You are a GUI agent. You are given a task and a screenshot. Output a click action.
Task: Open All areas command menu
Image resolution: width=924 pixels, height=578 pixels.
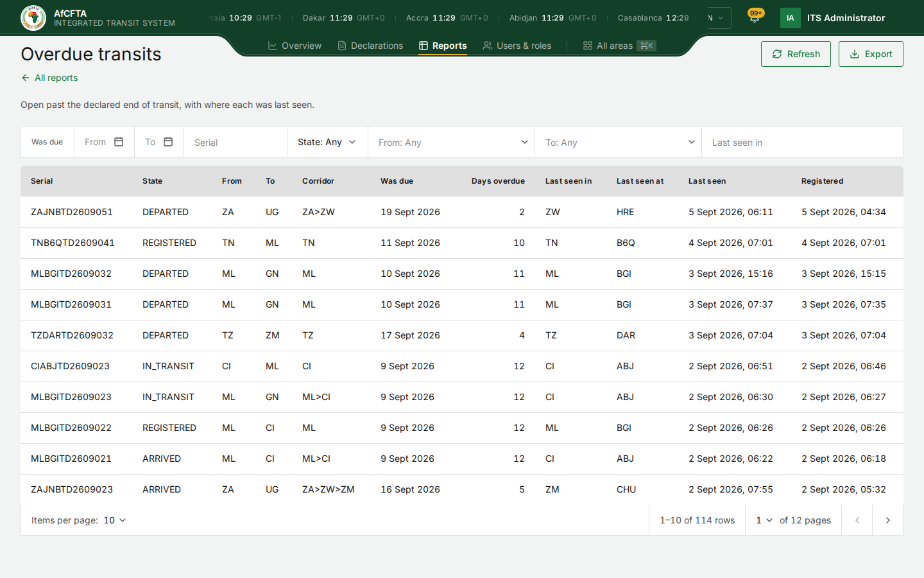click(x=619, y=46)
